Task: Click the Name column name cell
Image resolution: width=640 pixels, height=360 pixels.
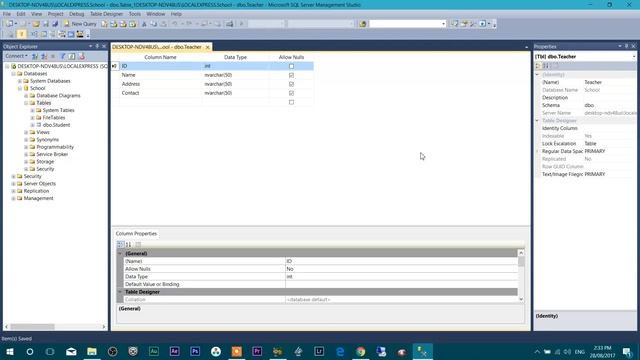Action: [160, 75]
